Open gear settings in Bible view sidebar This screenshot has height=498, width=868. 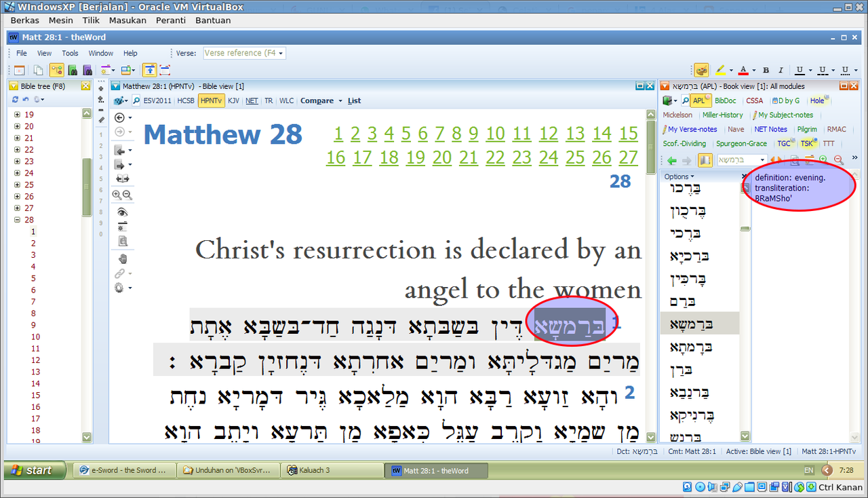(120, 288)
